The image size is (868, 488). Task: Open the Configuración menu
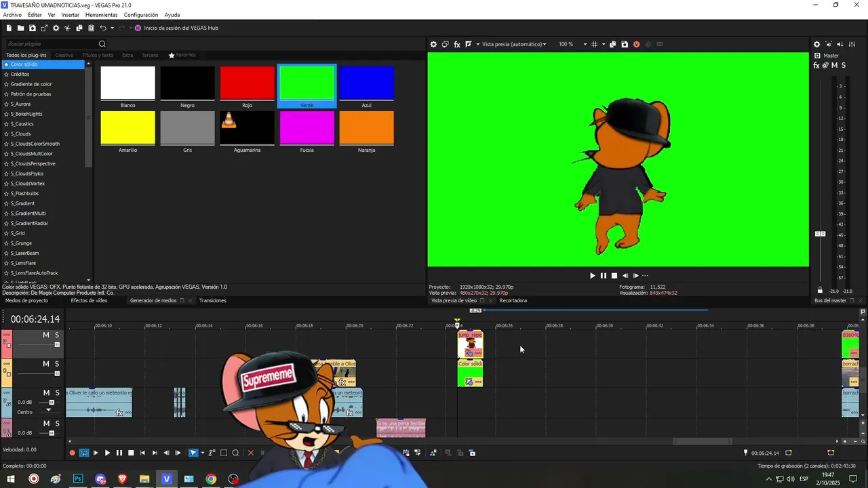(141, 15)
